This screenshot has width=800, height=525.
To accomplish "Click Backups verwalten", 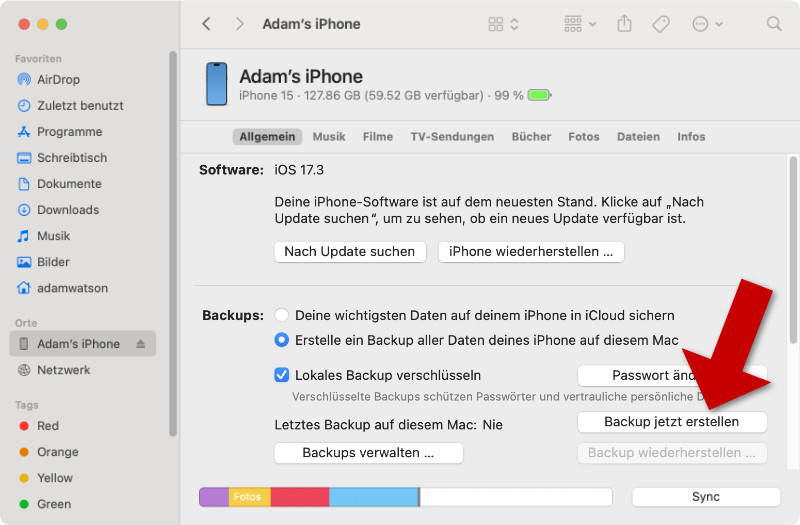I will pyautogui.click(x=368, y=453).
